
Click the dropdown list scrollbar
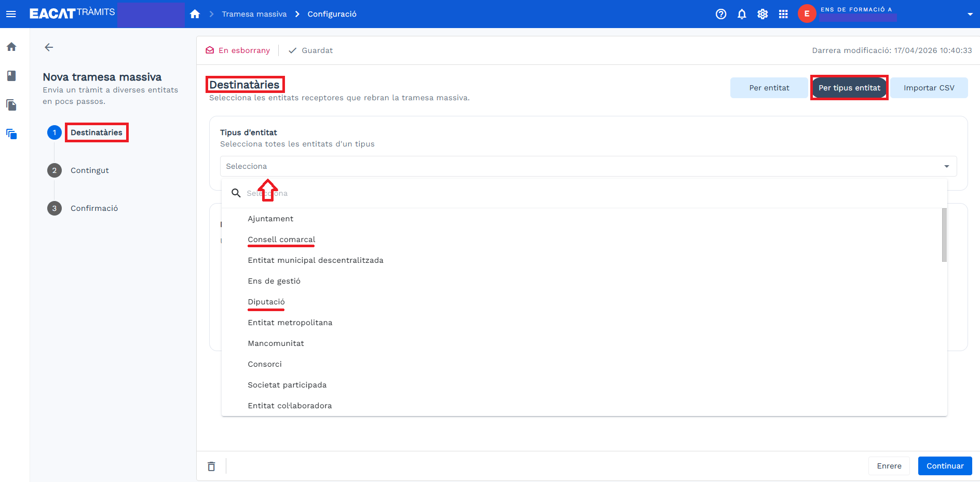coord(944,235)
